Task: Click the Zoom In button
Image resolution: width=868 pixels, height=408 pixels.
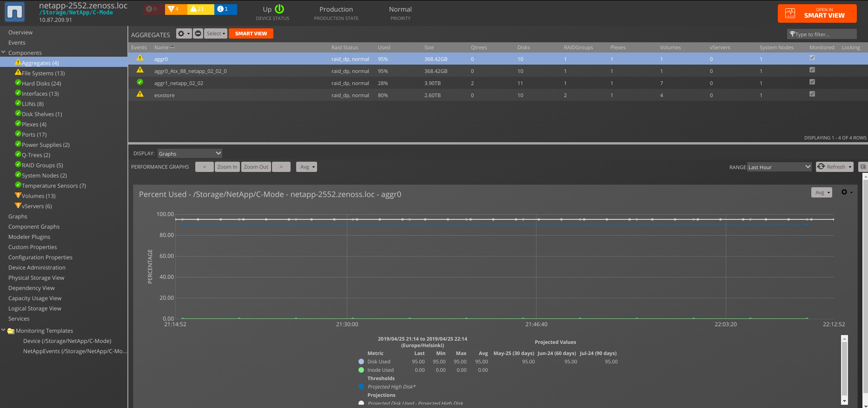Action: pos(227,167)
